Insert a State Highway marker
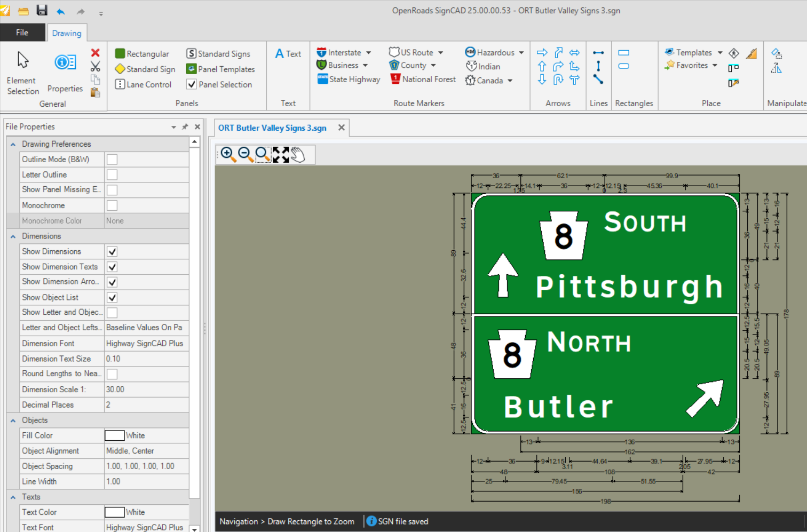807x532 pixels. coord(349,80)
